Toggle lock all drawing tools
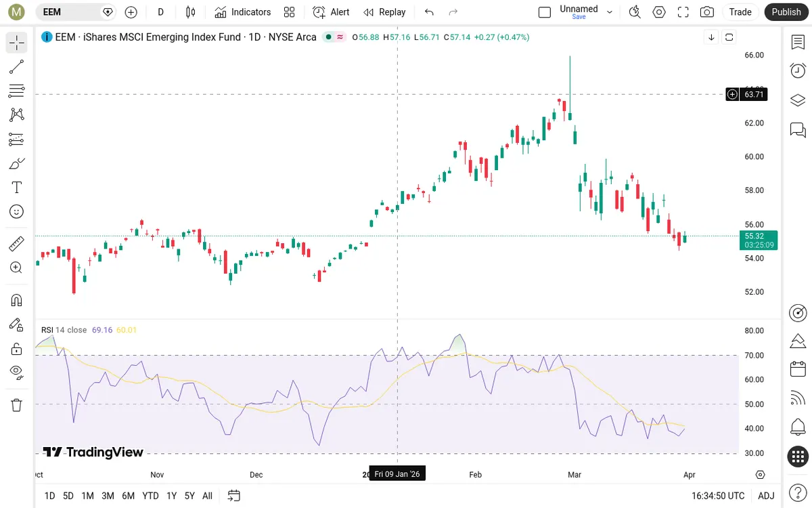812x508 pixels. (x=17, y=349)
